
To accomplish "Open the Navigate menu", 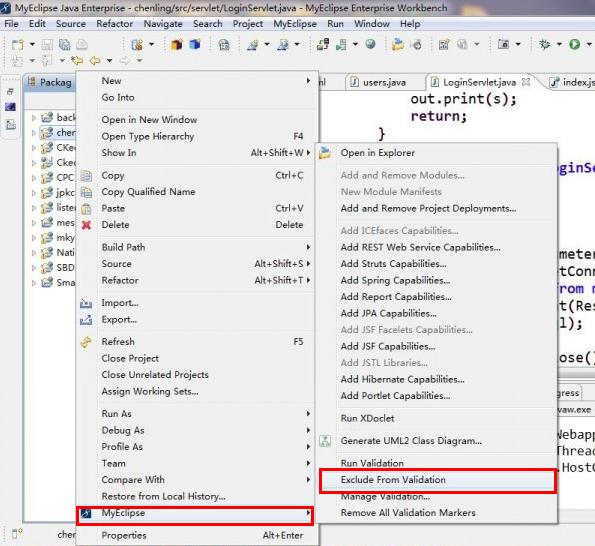I will 163,24.
